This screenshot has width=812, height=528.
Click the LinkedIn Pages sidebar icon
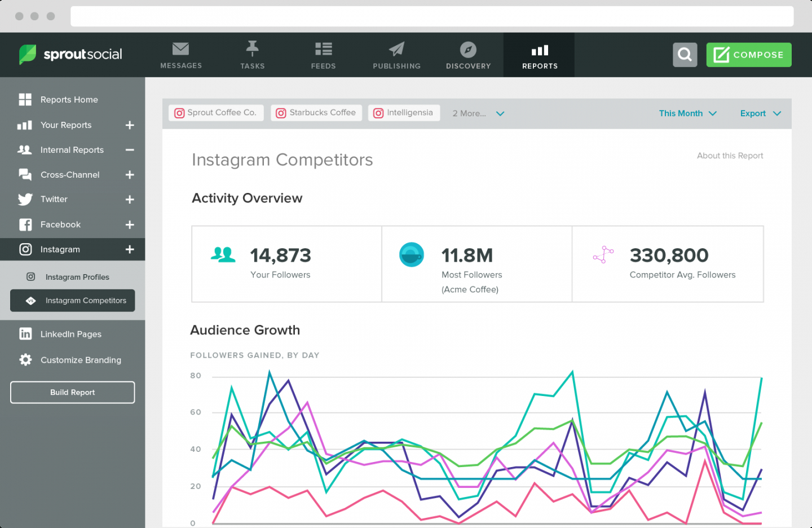click(25, 334)
